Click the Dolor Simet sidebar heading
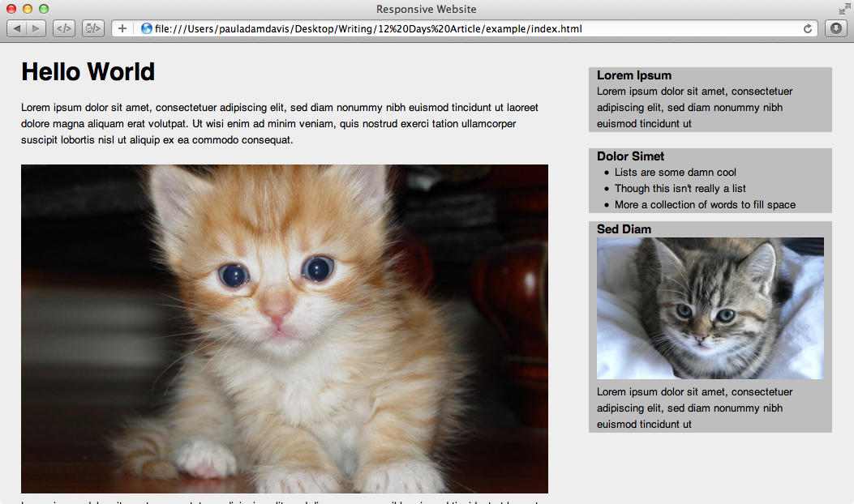 [630, 156]
